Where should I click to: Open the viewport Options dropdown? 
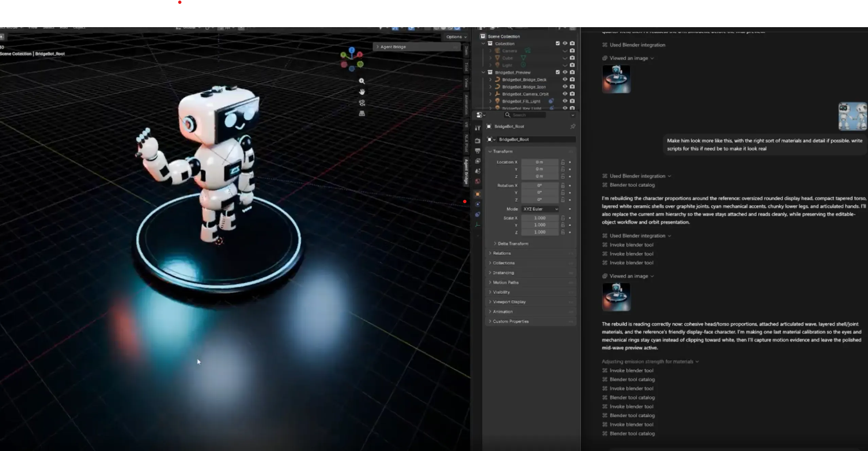tap(456, 37)
